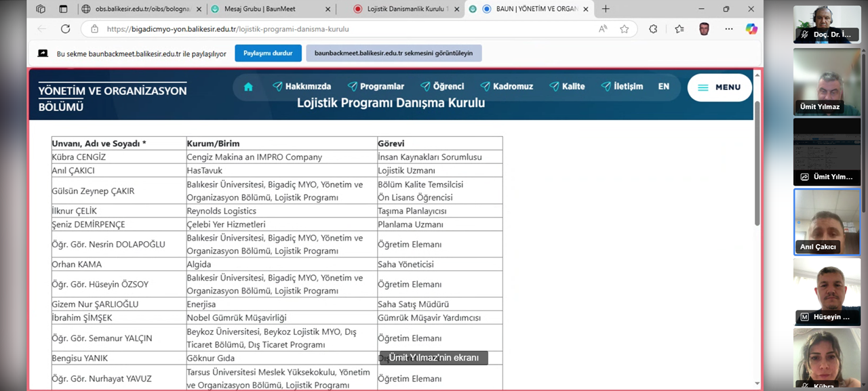Expand the MENU hamburger button
Screen dimensions: 868x391
point(719,87)
